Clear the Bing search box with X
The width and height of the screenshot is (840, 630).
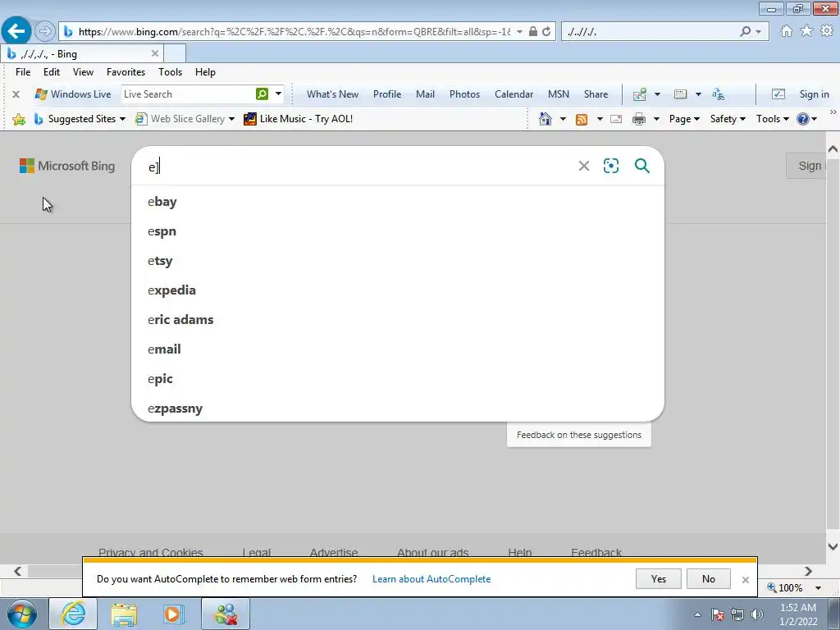[584, 166]
